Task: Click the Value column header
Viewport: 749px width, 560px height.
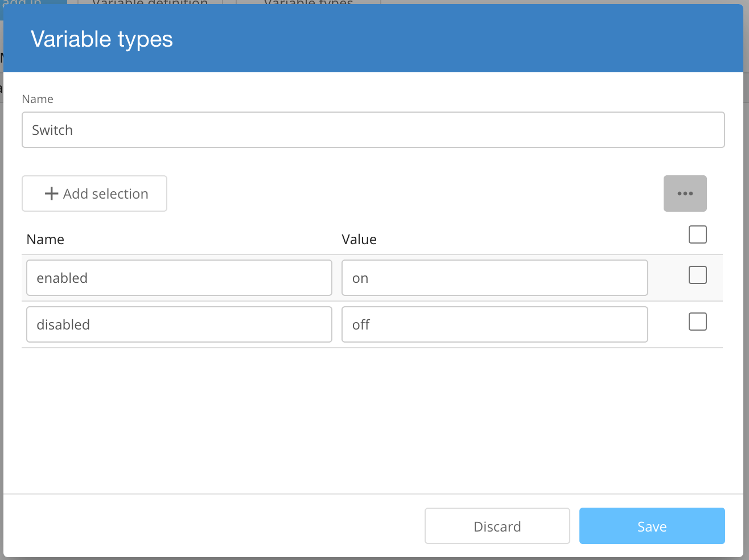Action: 359,240
